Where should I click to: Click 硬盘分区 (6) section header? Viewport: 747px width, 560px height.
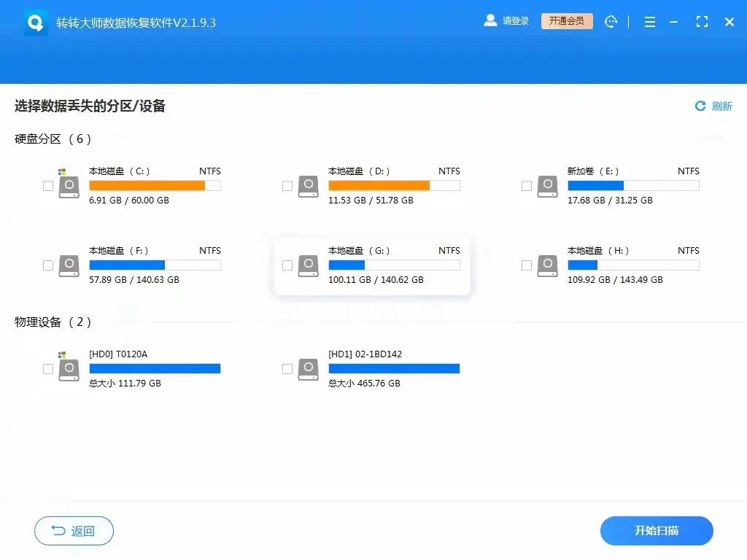(x=53, y=139)
